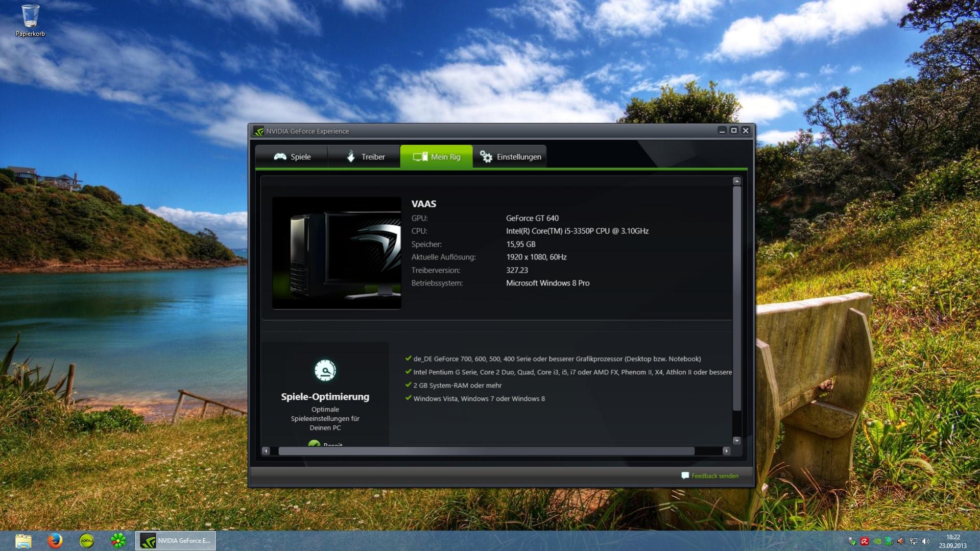Click the 15,95 GB Speicher value
This screenshot has height=551, width=980.
pos(520,244)
